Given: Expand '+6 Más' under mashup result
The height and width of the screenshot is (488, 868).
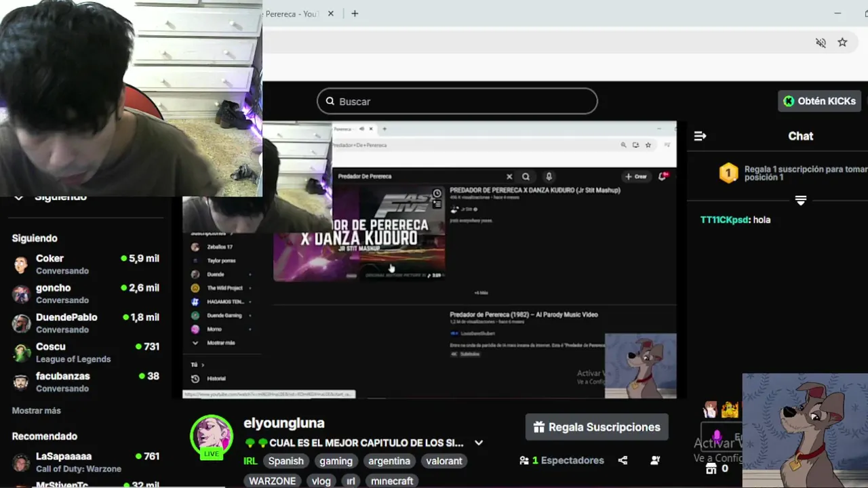Looking at the screenshot, I should click(481, 293).
